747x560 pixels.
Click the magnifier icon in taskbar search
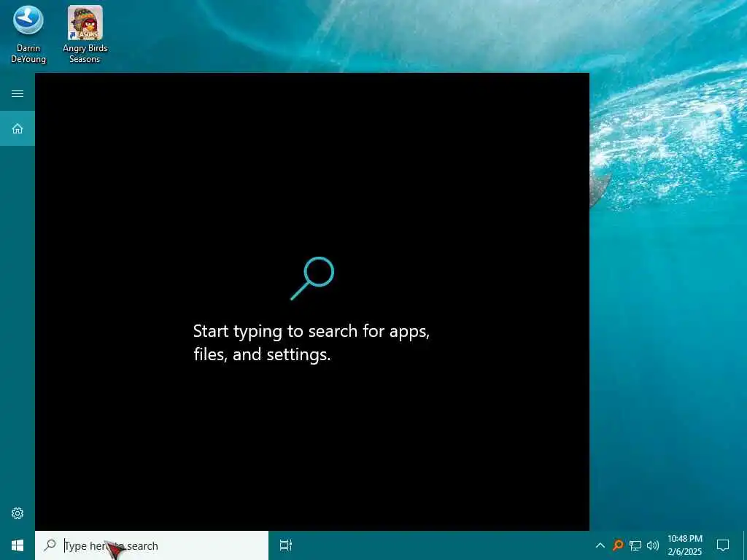50,545
